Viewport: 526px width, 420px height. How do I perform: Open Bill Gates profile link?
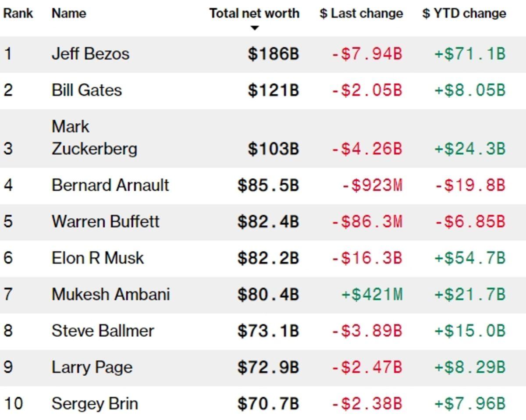87,90
